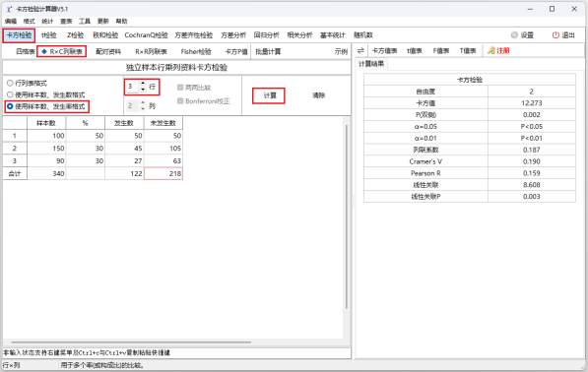The image size is (588, 372).
Task: Open the 更新 menu
Action: (x=102, y=22)
